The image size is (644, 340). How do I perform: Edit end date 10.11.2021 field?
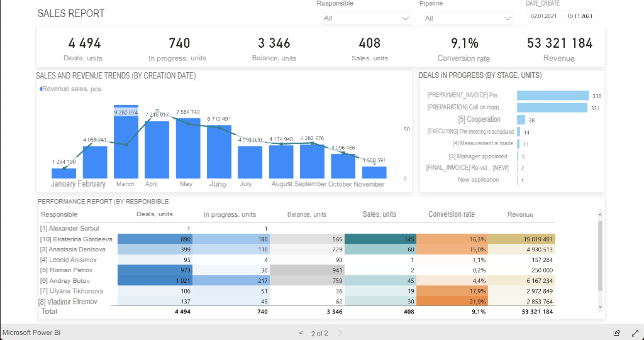pos(580,16)
